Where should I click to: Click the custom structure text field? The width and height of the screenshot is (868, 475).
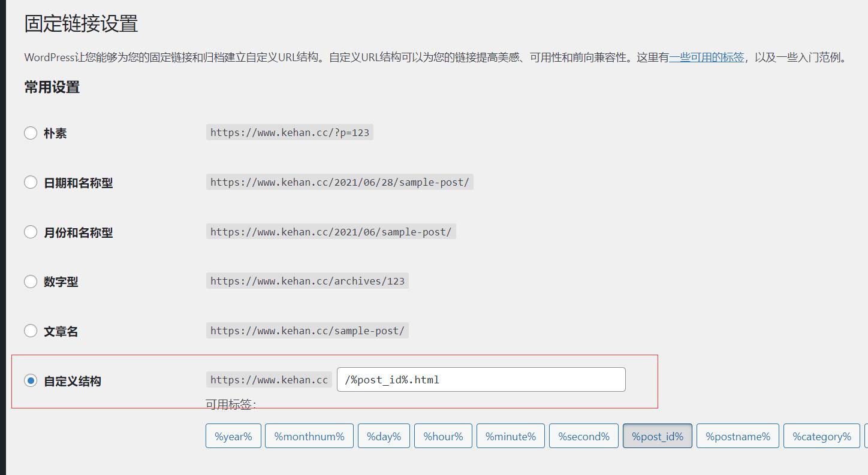[x=481, y=380]
